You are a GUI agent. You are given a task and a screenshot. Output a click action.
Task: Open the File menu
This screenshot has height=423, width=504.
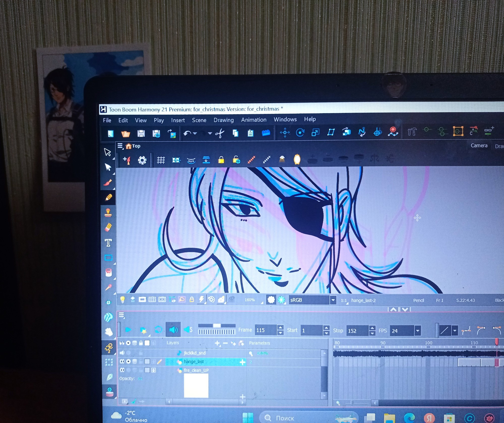[x=107, y=120]
